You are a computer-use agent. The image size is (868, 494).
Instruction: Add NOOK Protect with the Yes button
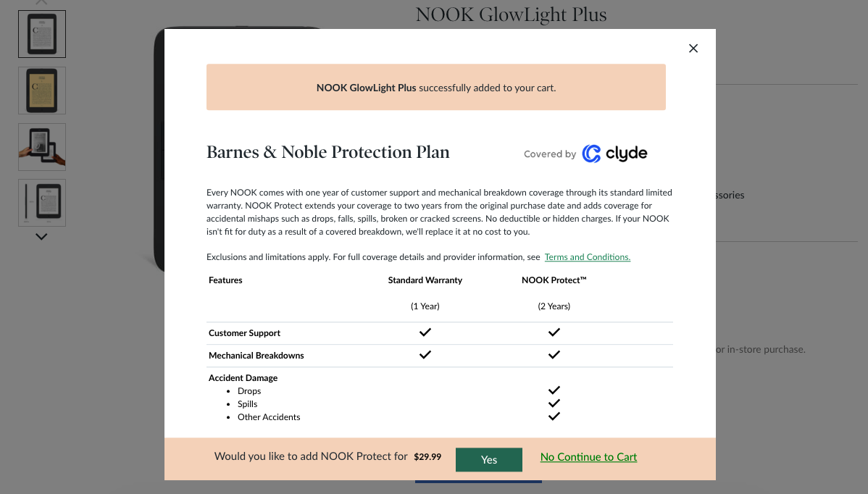click(489, 460)
